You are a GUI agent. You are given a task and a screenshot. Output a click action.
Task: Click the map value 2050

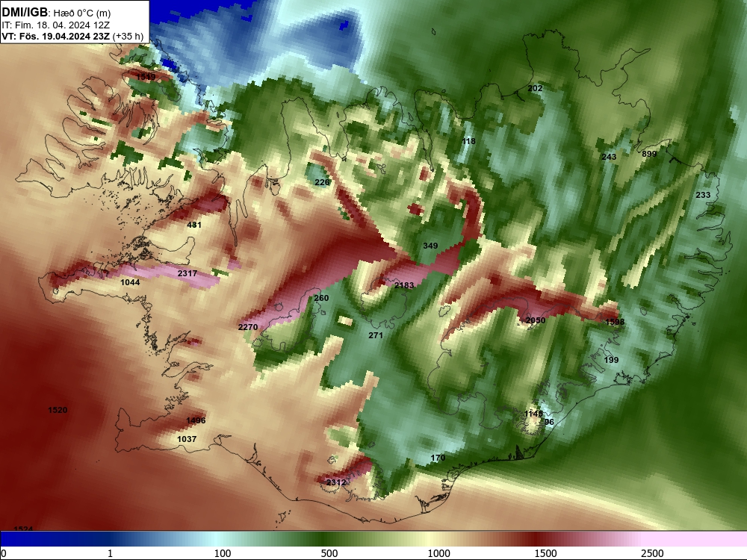[536, 320]
